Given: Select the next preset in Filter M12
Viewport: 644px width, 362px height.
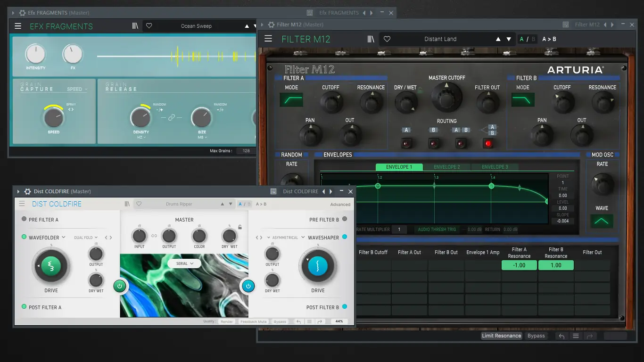Looking at the screenshot, I should tap(509, 39).
